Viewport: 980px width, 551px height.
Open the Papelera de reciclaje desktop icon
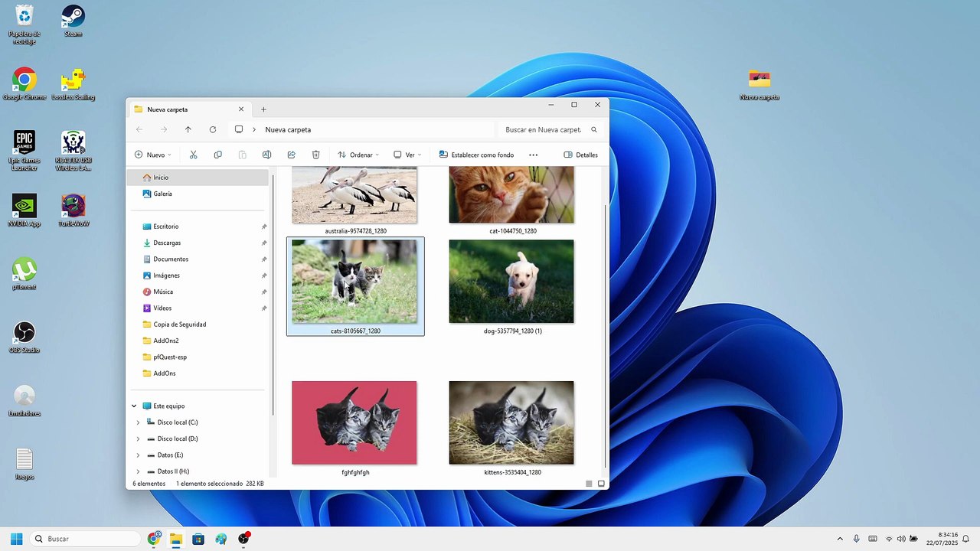click(x=24, y=24)
